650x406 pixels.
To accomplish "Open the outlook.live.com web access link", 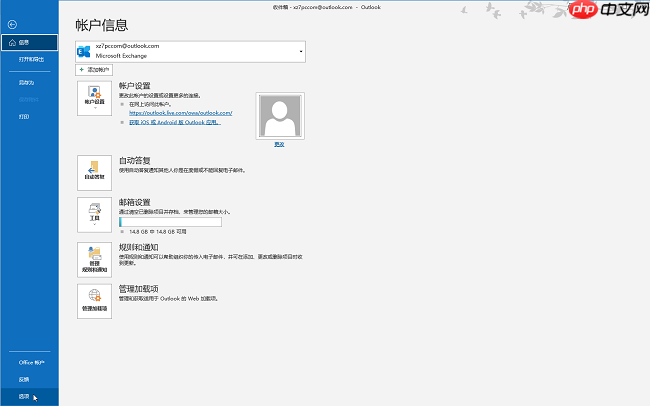I will point(181,113).
